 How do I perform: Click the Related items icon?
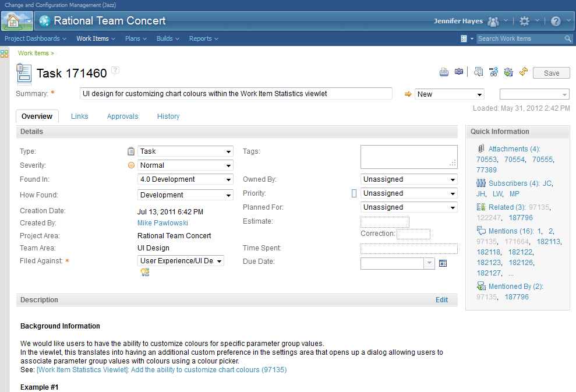[x=481, y=207]
